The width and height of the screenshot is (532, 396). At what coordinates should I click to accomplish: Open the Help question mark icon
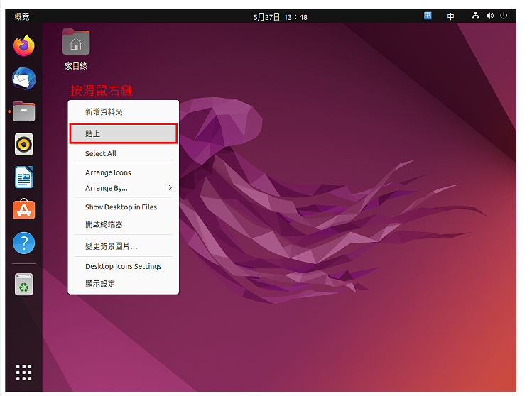[23, 243]
